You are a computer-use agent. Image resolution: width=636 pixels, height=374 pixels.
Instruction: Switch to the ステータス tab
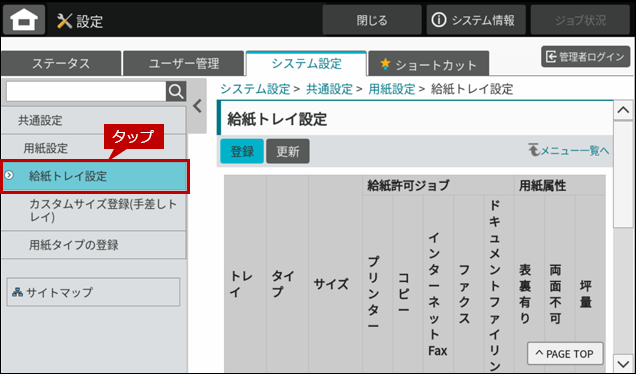[x=61, y=63]
